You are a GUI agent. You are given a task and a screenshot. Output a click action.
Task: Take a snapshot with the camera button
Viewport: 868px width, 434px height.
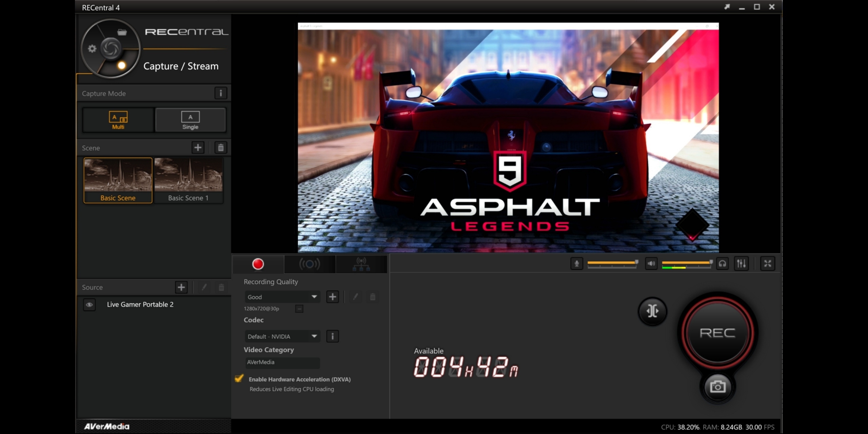point(717,387)
